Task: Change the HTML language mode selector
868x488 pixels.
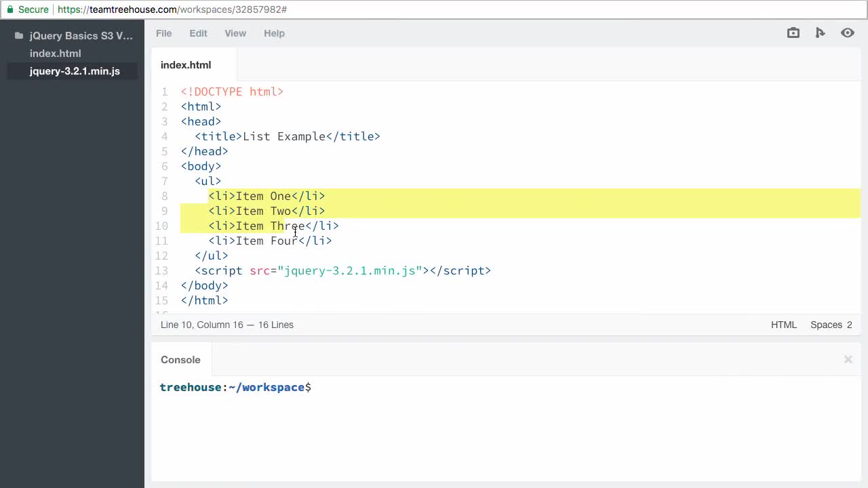Action: tap(784, 325)
